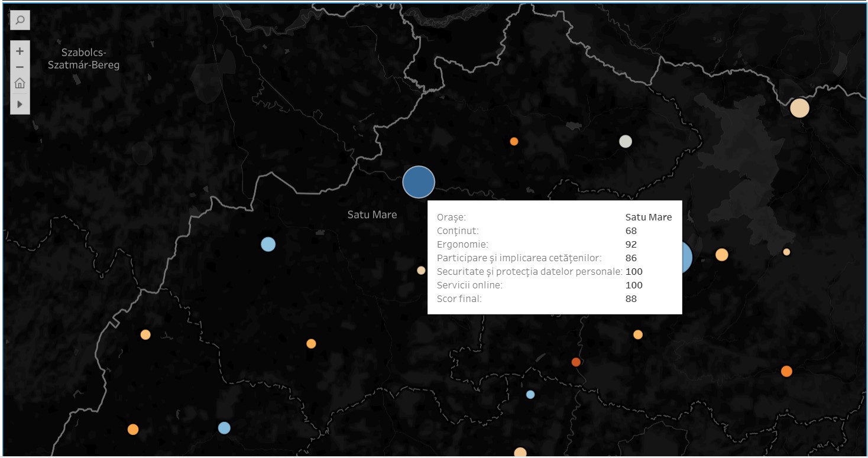Image resolution: width=868 pixels, height=458 pixels.
Task: Select the tiny beige circle just left of tooltip
Action: (421, 271)
